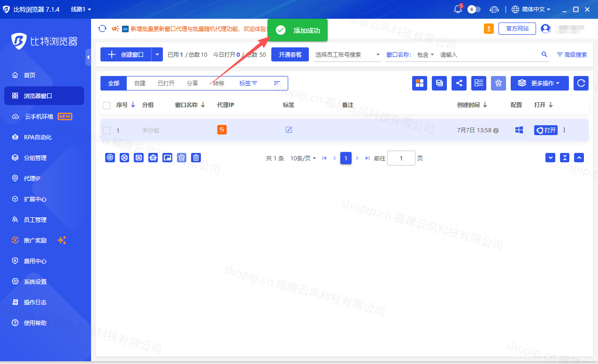
Task: Open 操作日志 in sidebar
Action: (44, 302)
